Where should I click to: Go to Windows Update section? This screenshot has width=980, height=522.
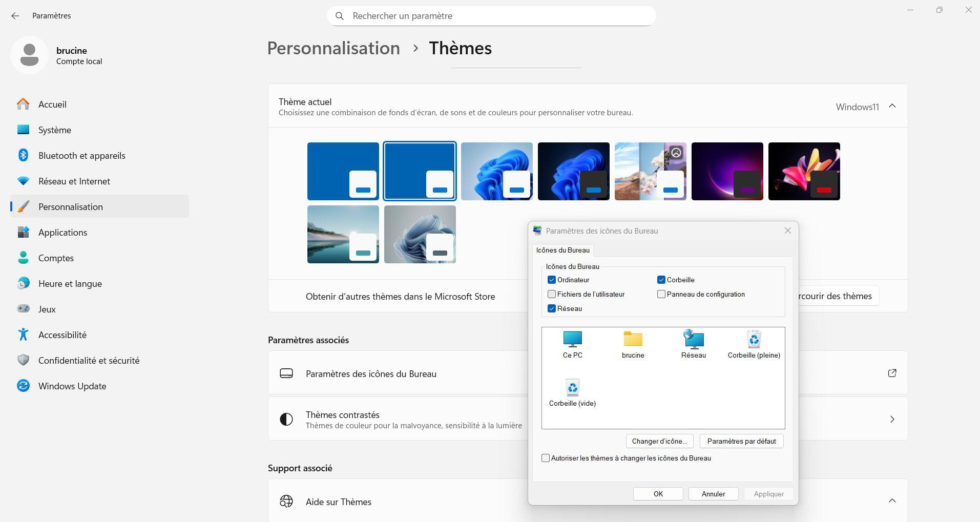[72, 386]
